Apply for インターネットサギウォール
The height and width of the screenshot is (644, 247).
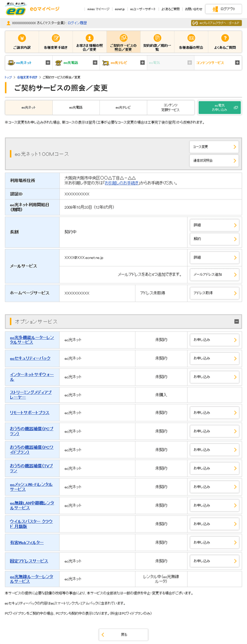tap(214, 376)
